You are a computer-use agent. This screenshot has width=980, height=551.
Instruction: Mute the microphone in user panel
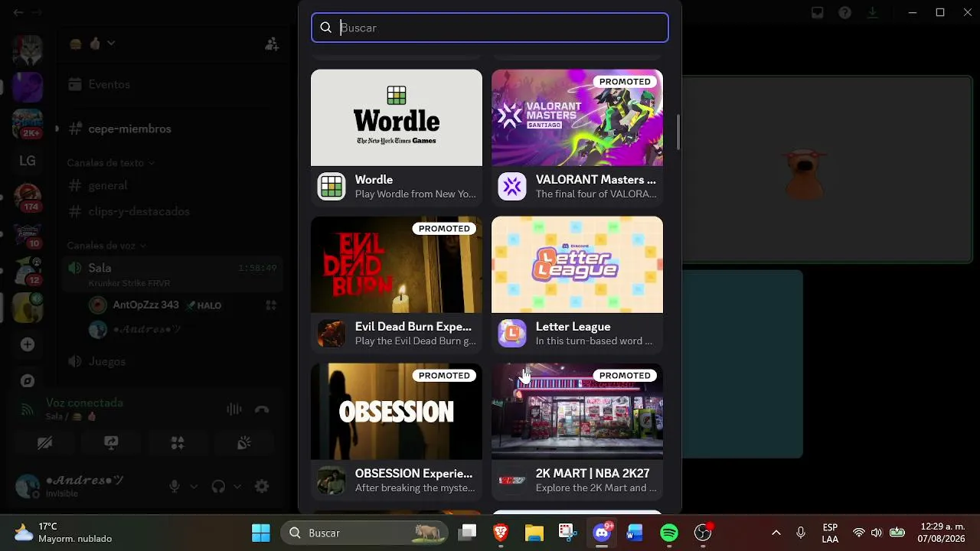[x=175, y=486]
